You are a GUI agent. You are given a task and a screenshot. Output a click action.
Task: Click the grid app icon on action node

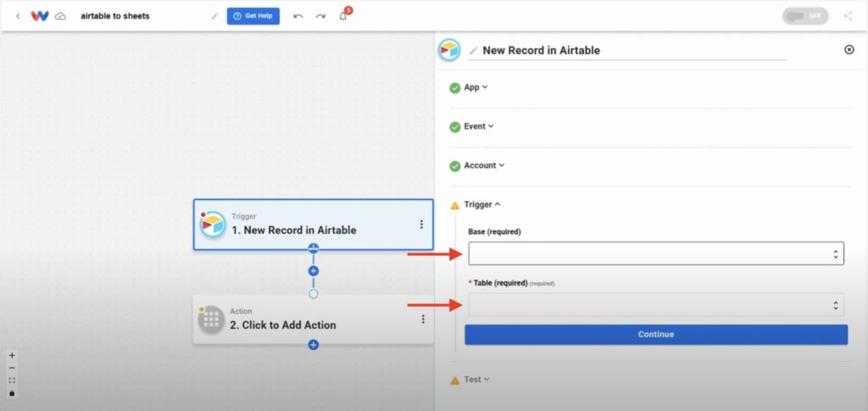[211, 319]
